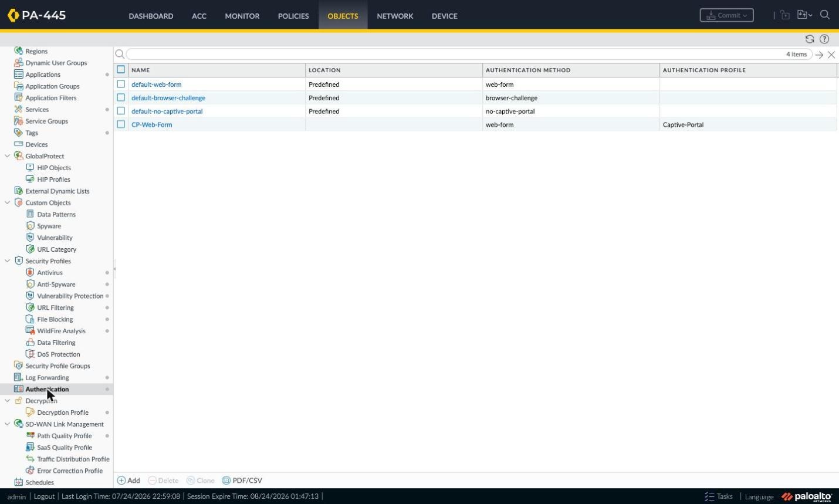Viewport: 839px width, 504px height.
Task: Open the POLICIES tab
Action: [293, 16]
